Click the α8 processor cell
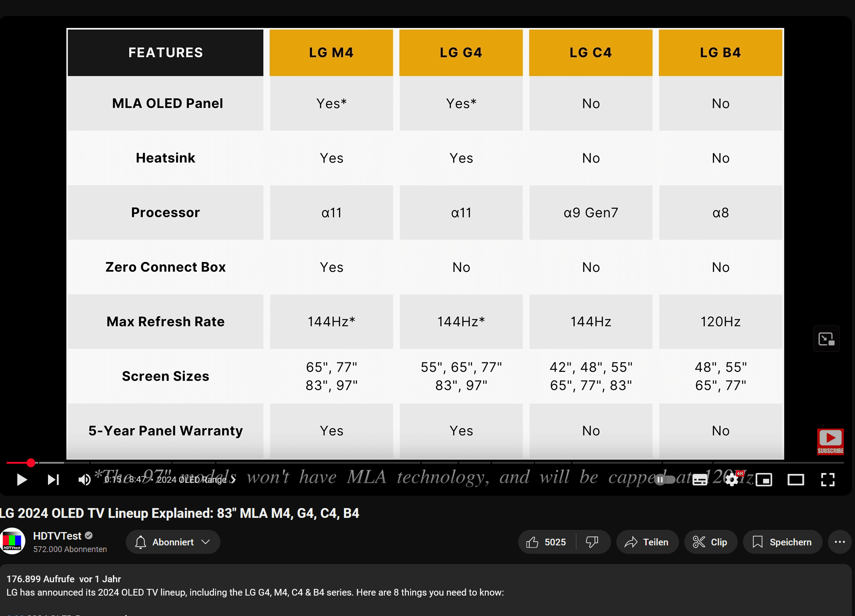Image resolution: width=855 pixels, height=616 pixels. pyautogui.click(x=720, y=213)
